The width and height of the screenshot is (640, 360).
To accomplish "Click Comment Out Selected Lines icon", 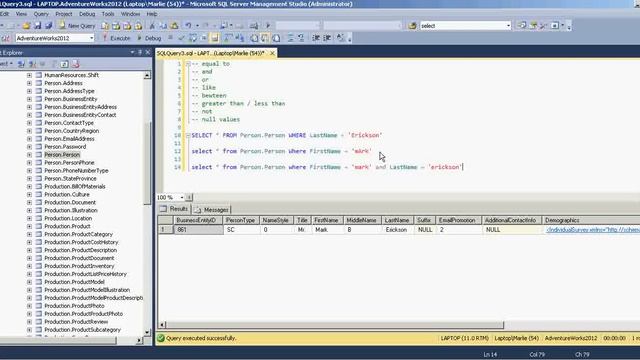I will 291,38.
